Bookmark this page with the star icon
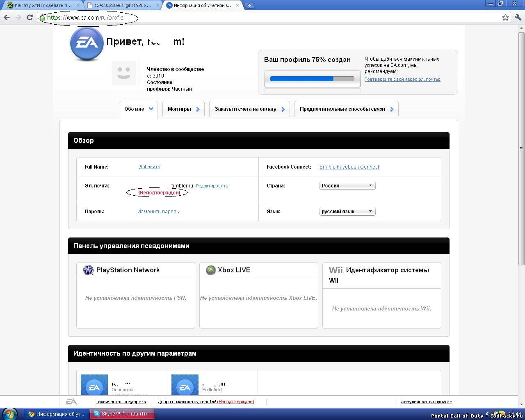 pos(505,17)
